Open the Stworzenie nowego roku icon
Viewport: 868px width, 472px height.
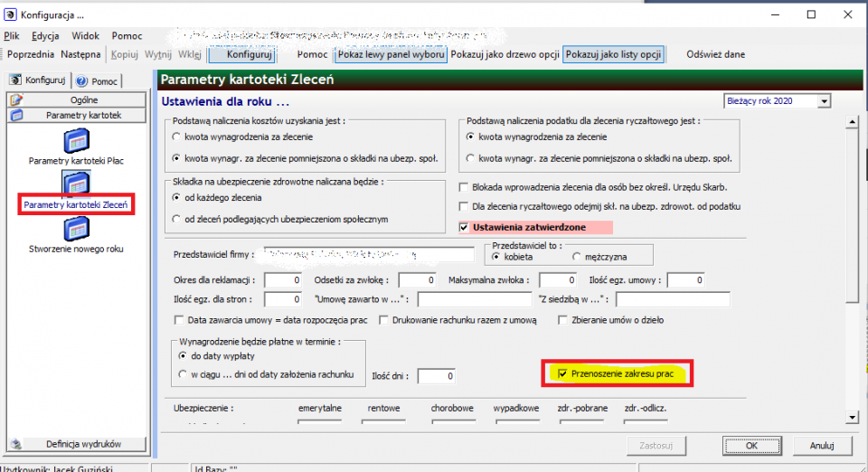pos(76,229)
